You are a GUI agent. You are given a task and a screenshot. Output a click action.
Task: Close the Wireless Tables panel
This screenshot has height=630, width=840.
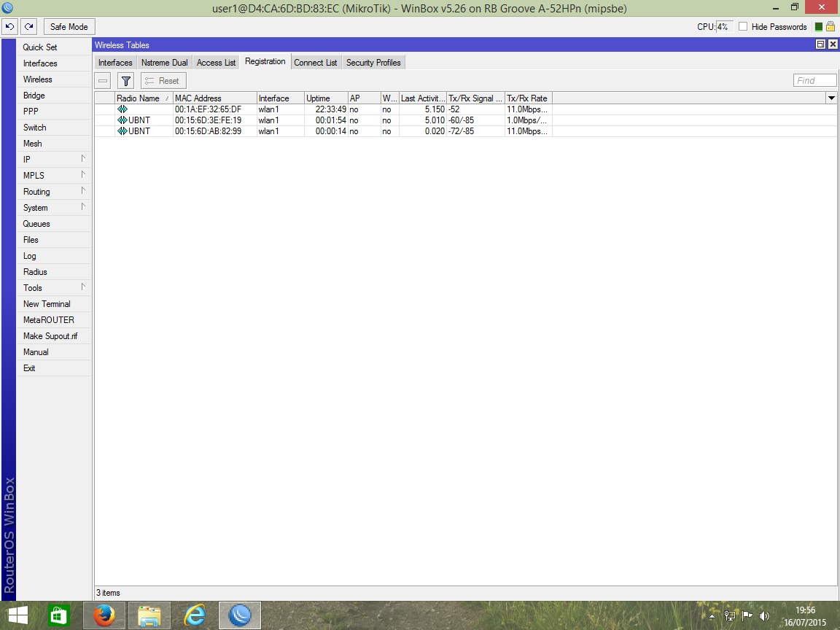pyautogui.click(x=833, y=44)
